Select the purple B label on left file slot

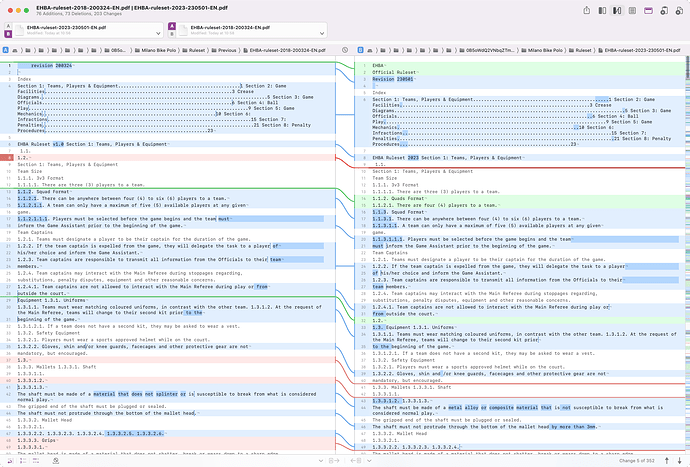pyautogui.click(x=8, y=34)
